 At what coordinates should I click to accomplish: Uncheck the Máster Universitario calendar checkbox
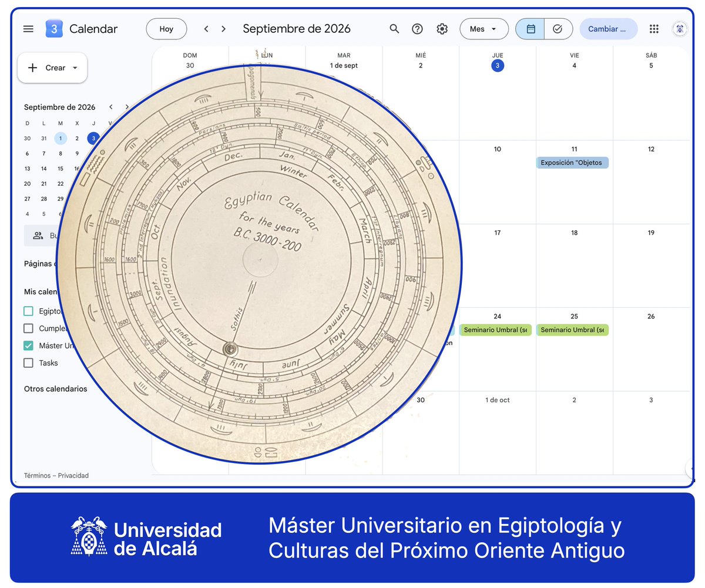click(28, 345)
